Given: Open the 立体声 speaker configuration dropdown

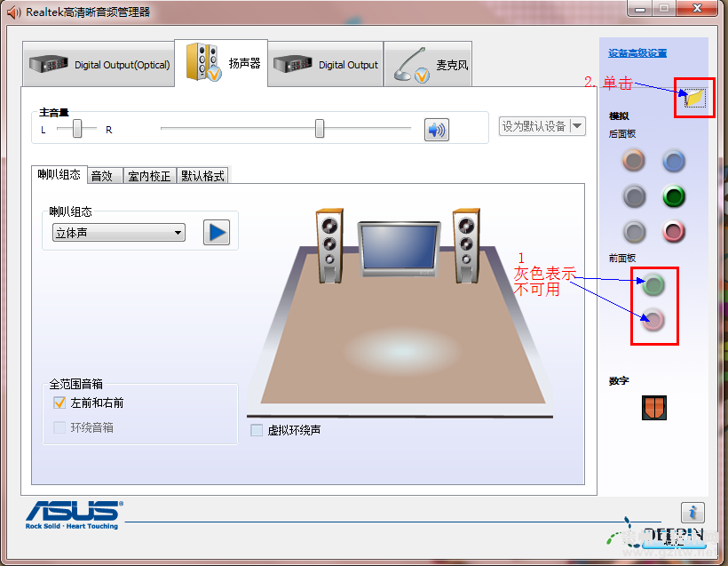Looking at the screenshot, I should point(119,232).
